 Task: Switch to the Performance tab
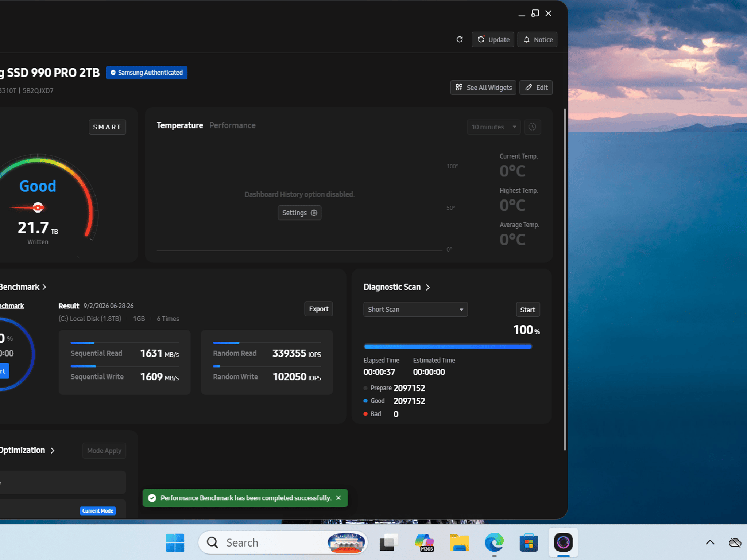click(x=232, y=125)
